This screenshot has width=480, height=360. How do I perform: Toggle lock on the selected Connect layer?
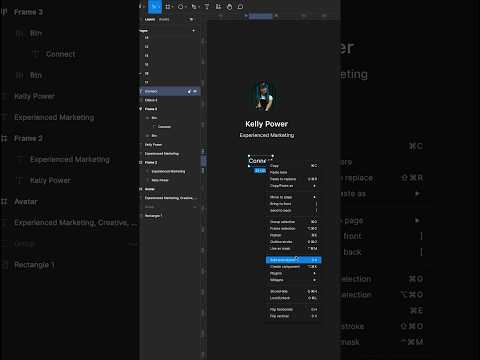(189, 91)
